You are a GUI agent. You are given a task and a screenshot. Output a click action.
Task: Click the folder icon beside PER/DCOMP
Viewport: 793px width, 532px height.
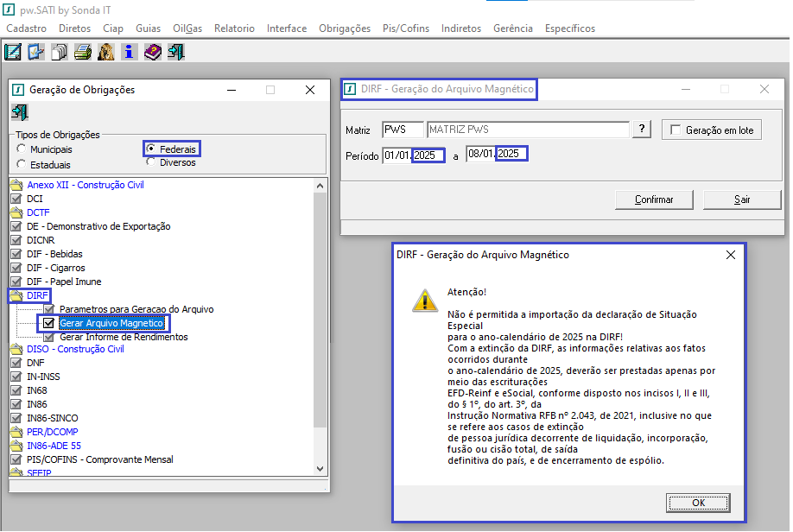[16, 432]
